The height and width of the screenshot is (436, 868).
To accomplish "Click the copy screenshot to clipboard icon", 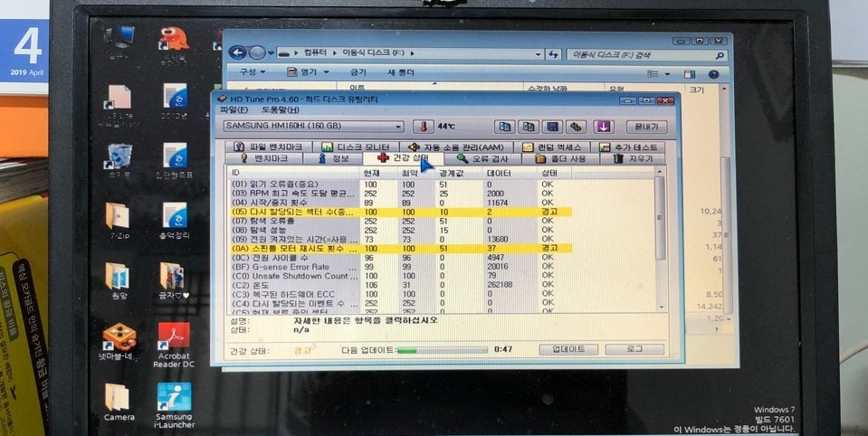I will click(x=529, y=127).
